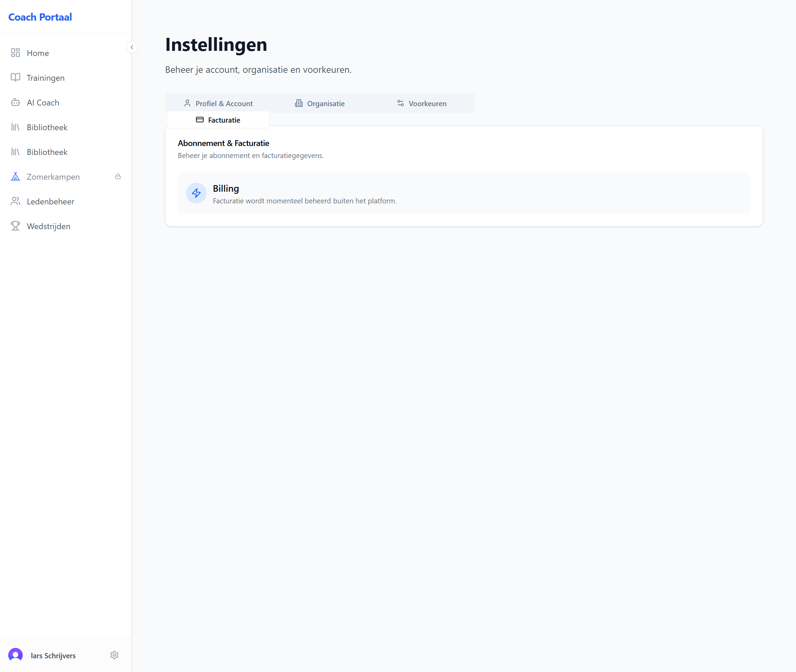Click the lock icon beside Zomerkampen

pyautogui.click(x=118, y=176)
